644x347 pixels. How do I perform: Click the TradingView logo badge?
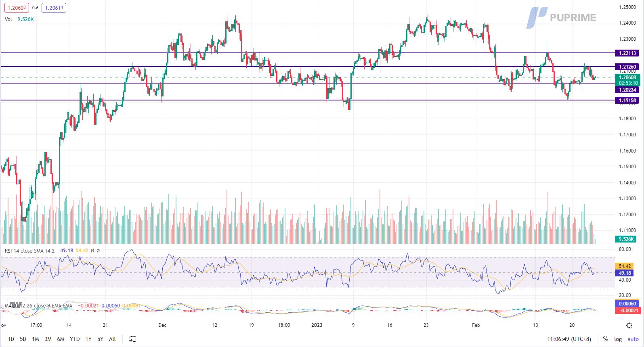(x=15, y=305)
